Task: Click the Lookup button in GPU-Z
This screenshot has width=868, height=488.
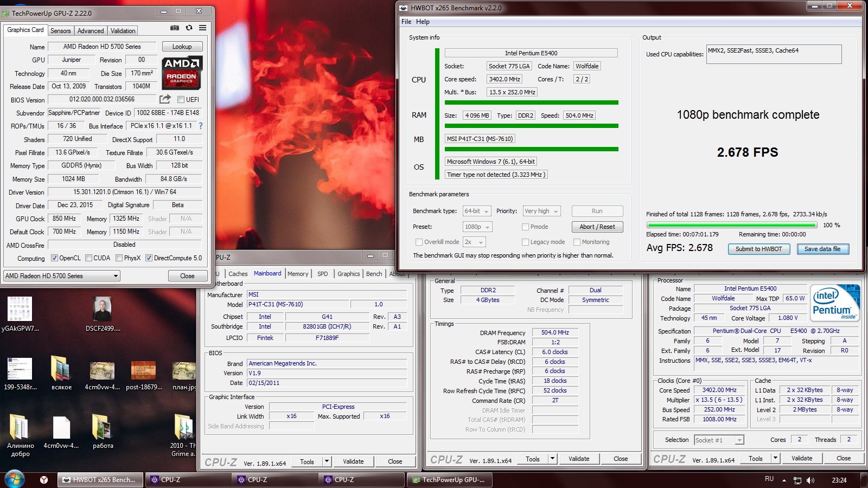Action: (182, 47)
